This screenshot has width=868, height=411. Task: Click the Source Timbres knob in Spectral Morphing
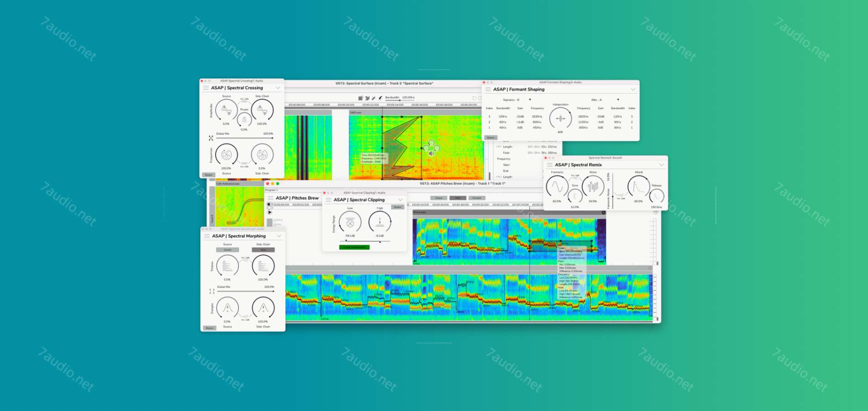point(227,265)
